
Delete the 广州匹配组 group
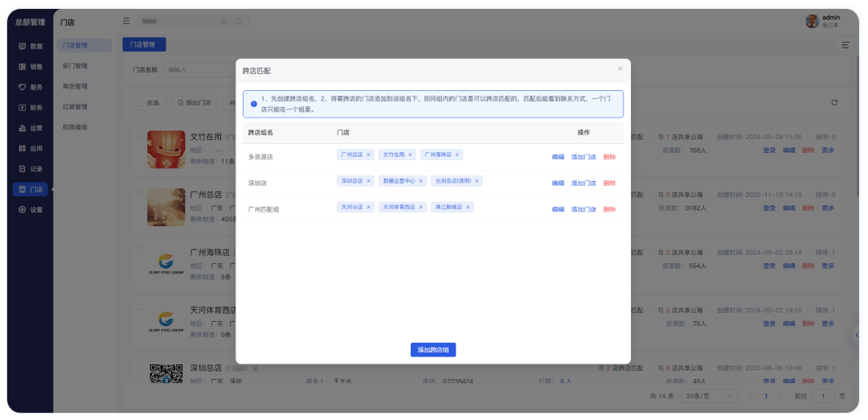[x=609, y=209]
